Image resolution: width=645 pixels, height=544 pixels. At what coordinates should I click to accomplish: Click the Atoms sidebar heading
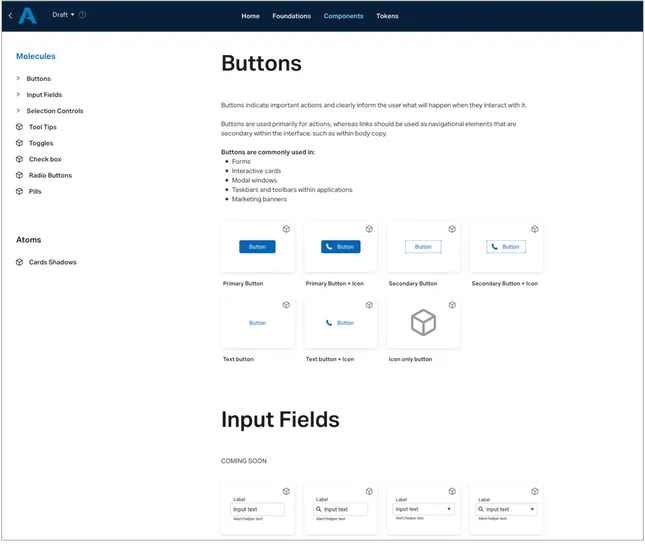28,240
